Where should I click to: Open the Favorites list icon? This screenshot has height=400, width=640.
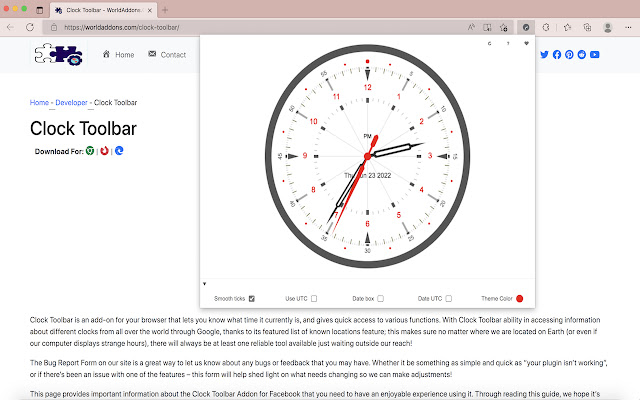click(x=567, y=27)
